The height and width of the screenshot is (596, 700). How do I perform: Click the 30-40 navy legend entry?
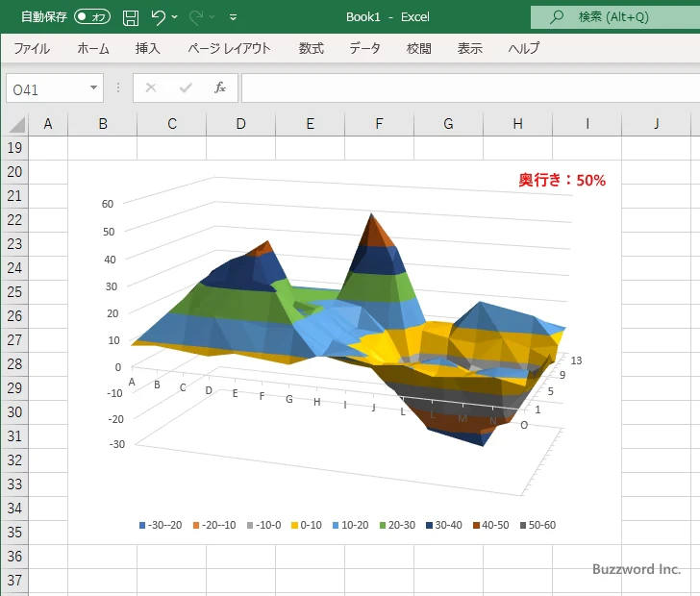click(444, 525)
